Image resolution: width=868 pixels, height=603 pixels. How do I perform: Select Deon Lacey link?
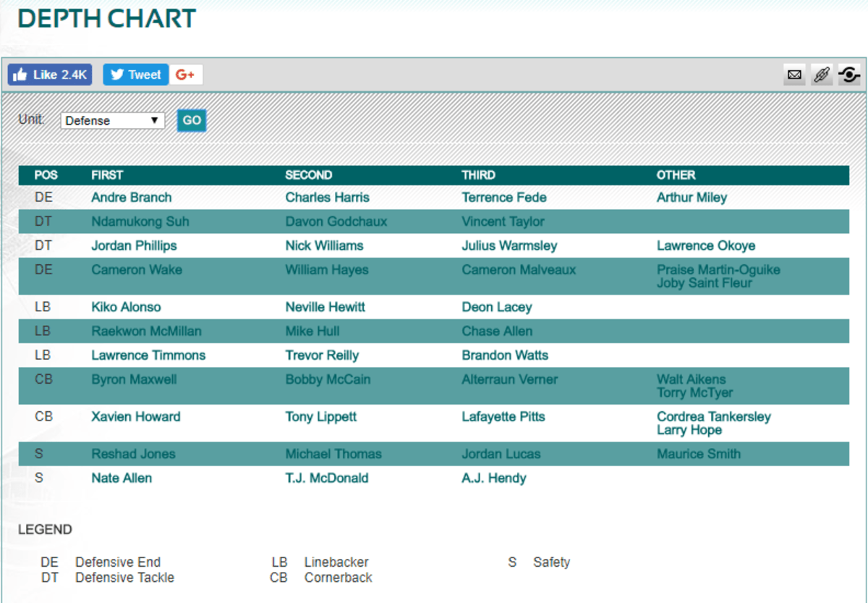496,307
